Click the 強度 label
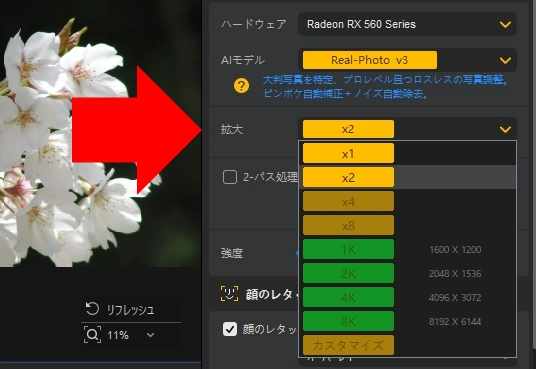Viewport: 536px width, 369px height. click(232, 253)
